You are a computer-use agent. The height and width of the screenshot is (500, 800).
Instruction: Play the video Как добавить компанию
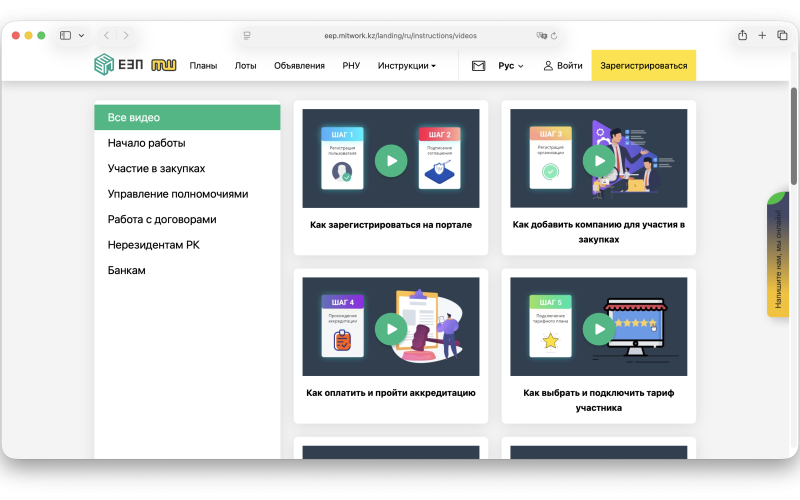coord(599,161)
